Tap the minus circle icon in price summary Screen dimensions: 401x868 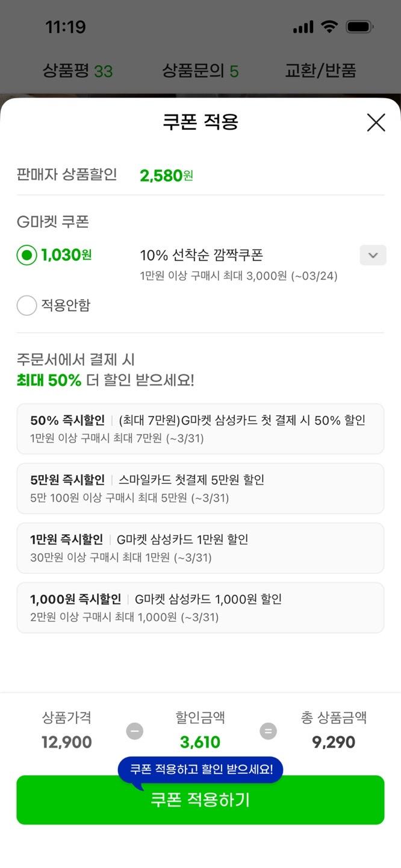[135, 731]
